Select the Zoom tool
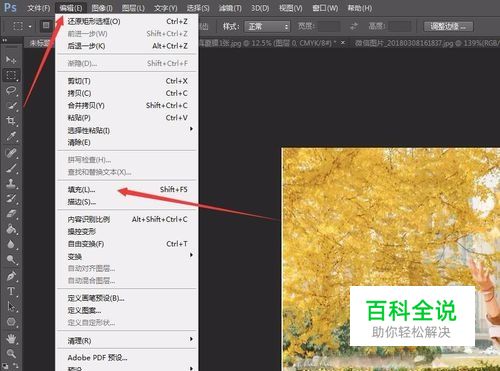500x371 pixels. pos(11,354)
